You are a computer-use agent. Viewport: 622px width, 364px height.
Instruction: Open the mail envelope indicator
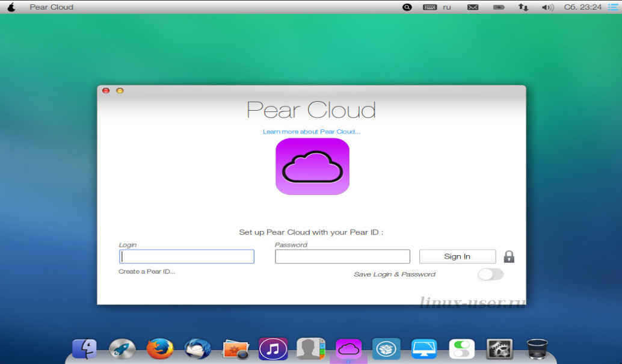pyautogui.click(x=473, y=7)
